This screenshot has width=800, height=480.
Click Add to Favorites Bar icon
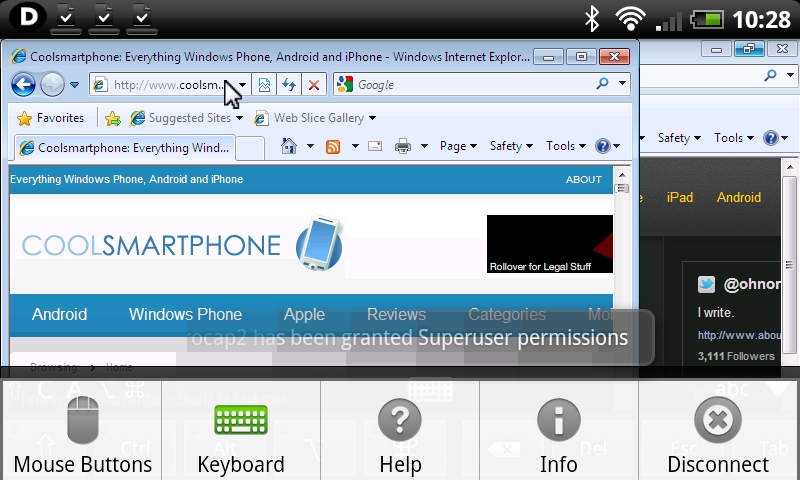(x=113, y=119)
